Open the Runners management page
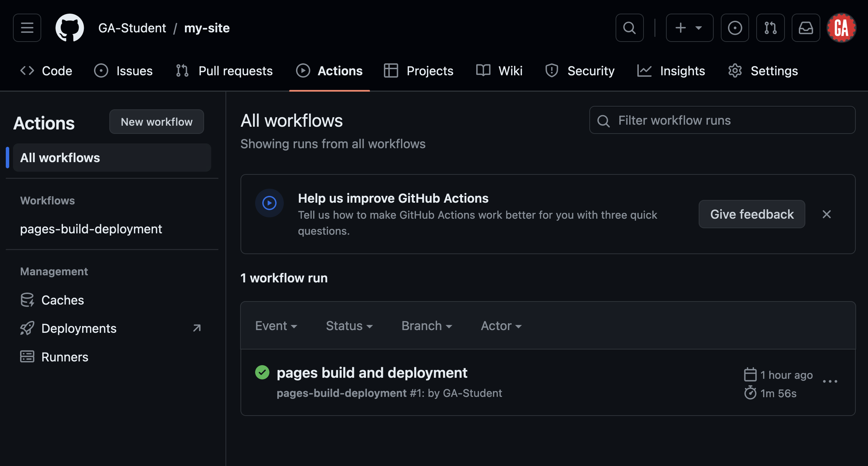 point(65,357)
